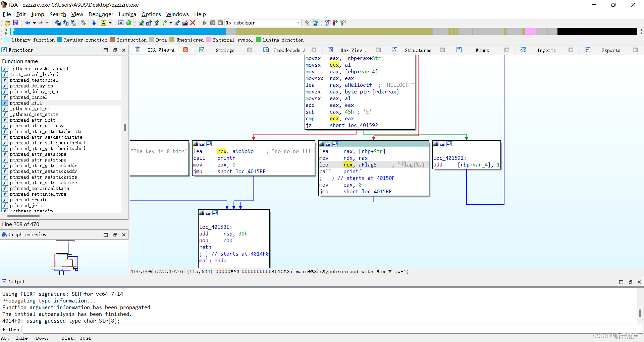Open the File menu
644x342 pixels.
[x=7, y=14]
